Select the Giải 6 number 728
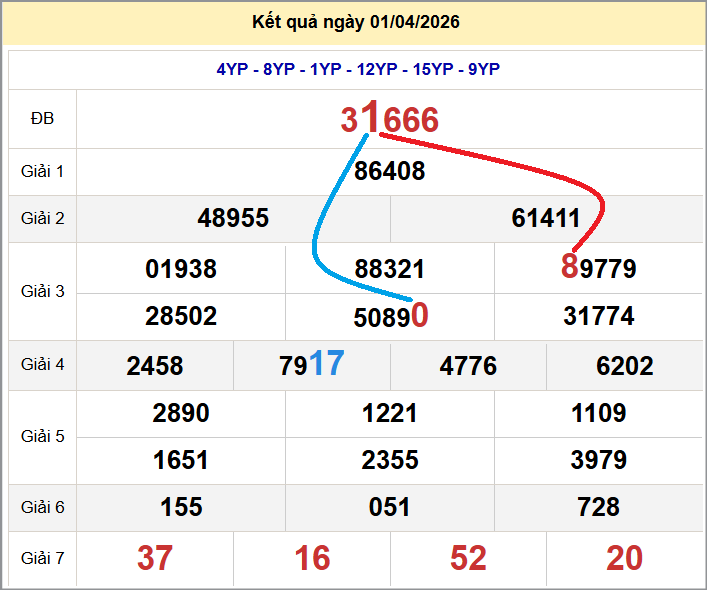This screenshot has width=707, height=590. [599, 508]
